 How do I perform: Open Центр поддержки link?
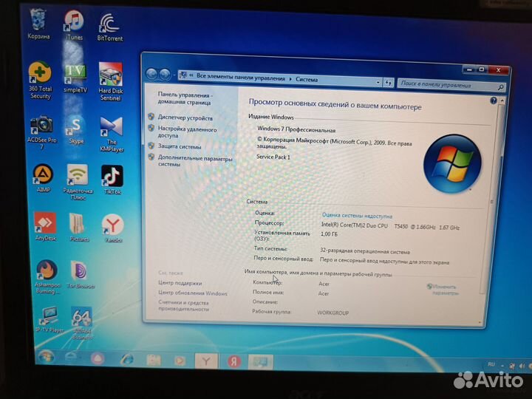180,282
